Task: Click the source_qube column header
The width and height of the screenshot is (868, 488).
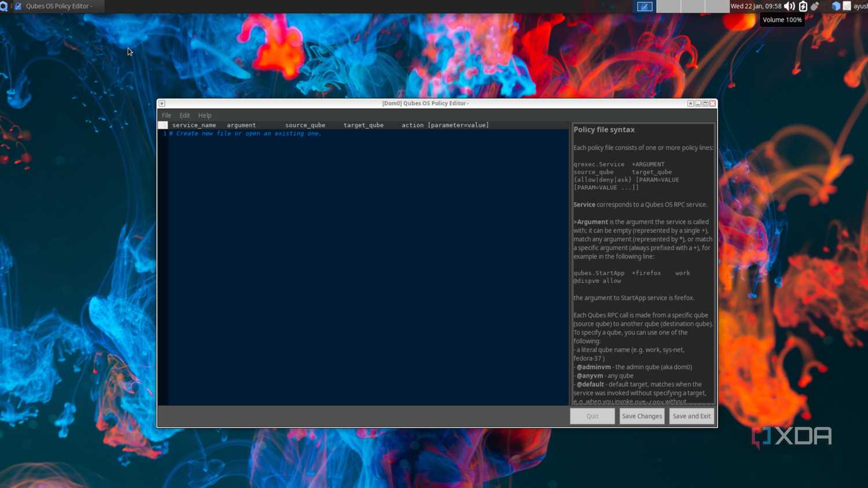Action: coord(305,125)
